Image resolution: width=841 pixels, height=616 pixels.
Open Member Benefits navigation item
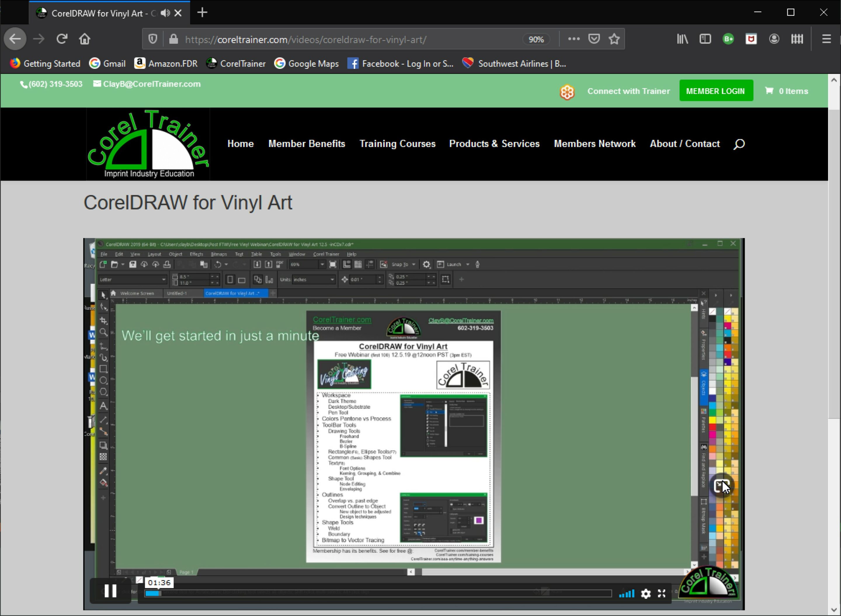click(x=307, y=144)
